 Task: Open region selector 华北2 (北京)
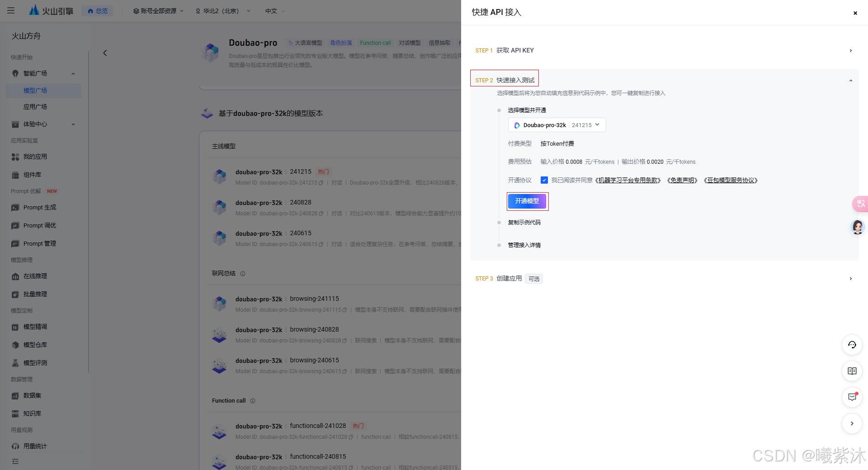pos(222,11)
